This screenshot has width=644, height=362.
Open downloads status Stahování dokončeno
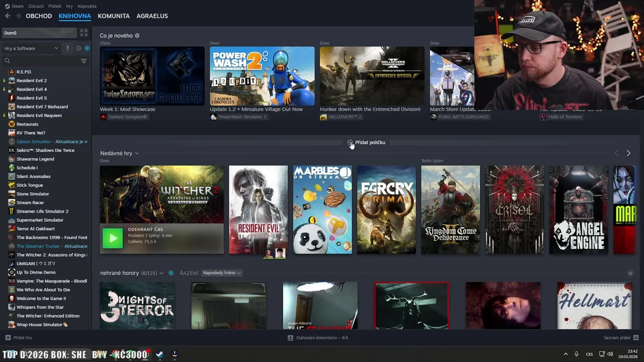point(317,338)
